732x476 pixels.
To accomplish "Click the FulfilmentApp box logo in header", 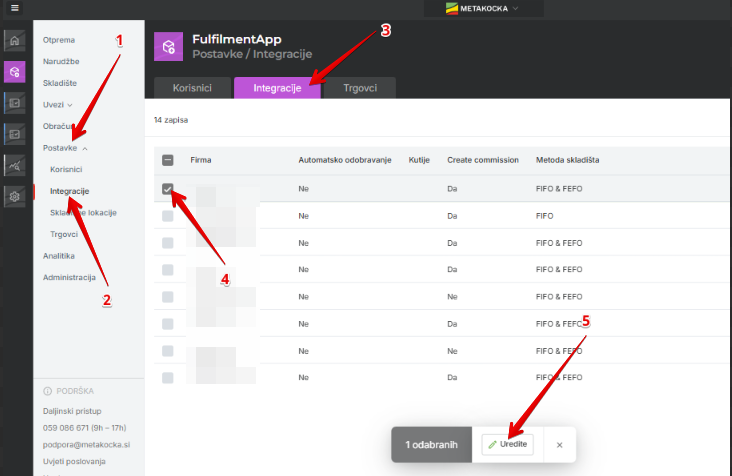I will pos(169,46).
